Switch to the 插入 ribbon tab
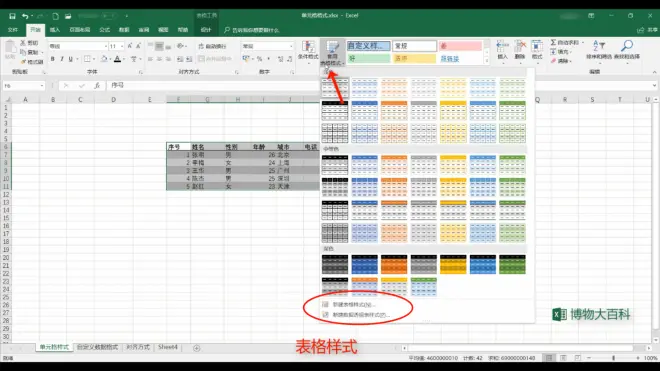The image size is (660, 371). coord(55,30)
